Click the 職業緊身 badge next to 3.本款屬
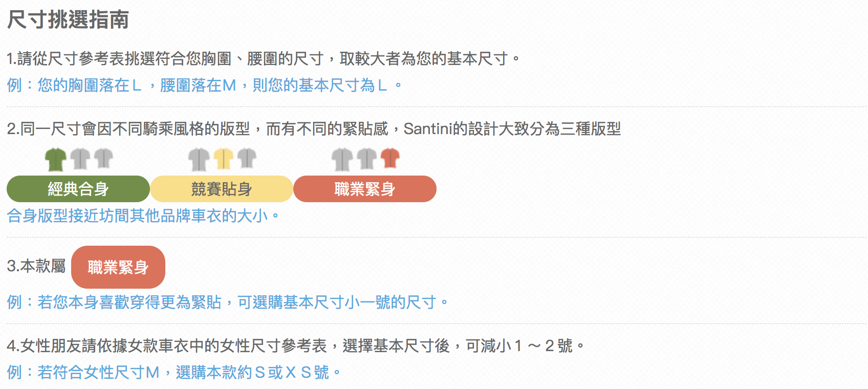Image resolution: width=868 pixels, height=389 pixels. 118,267
